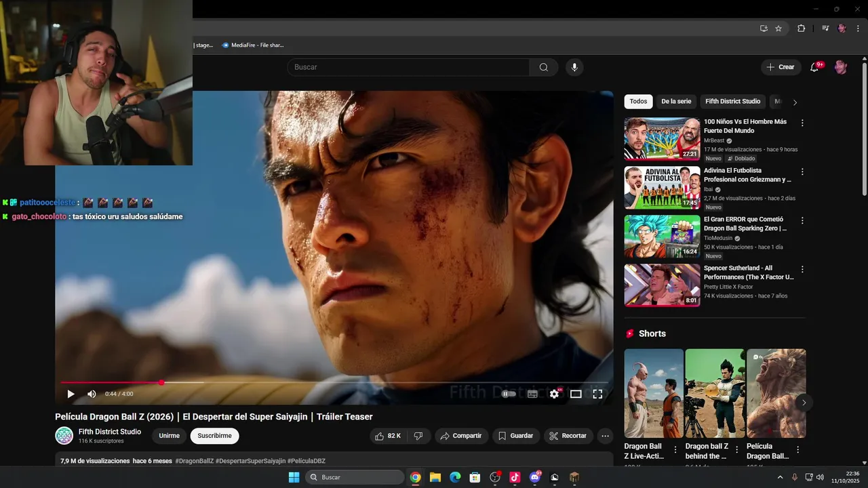Open El Gran ERROR Dragon Ball thumbnail
Image resolution: width=868 pixels, height=488 pixels.
[663, 237]
